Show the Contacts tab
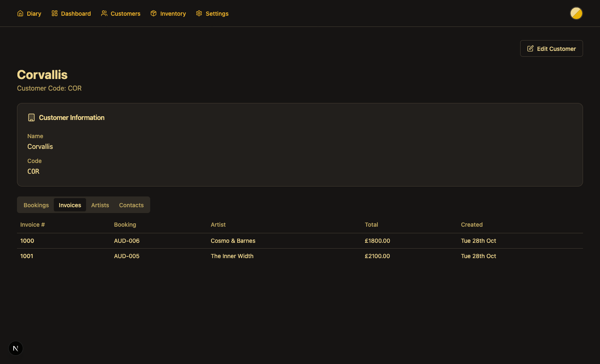Screen dimensions: 600x364 tap(131, 205)
